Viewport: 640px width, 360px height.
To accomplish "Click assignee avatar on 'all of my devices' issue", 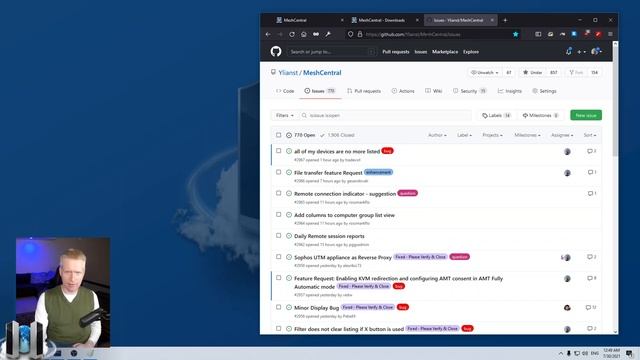I will [x=567, y=151].
